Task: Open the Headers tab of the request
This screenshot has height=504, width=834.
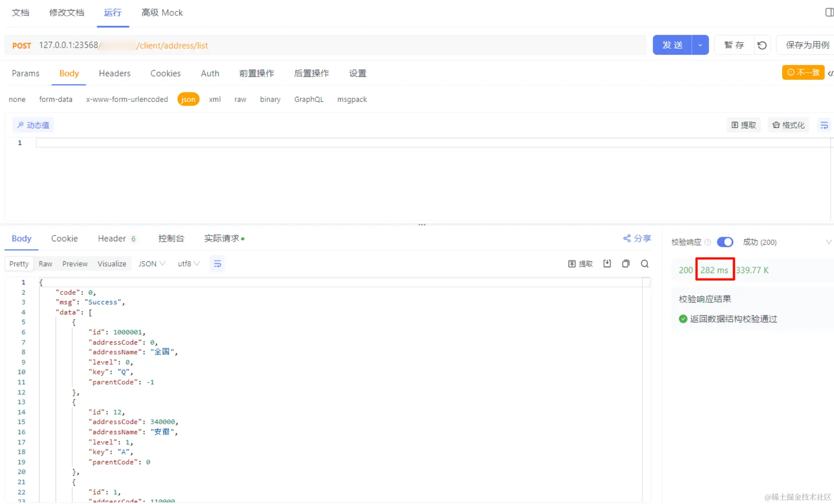Action: pos(114,73)
